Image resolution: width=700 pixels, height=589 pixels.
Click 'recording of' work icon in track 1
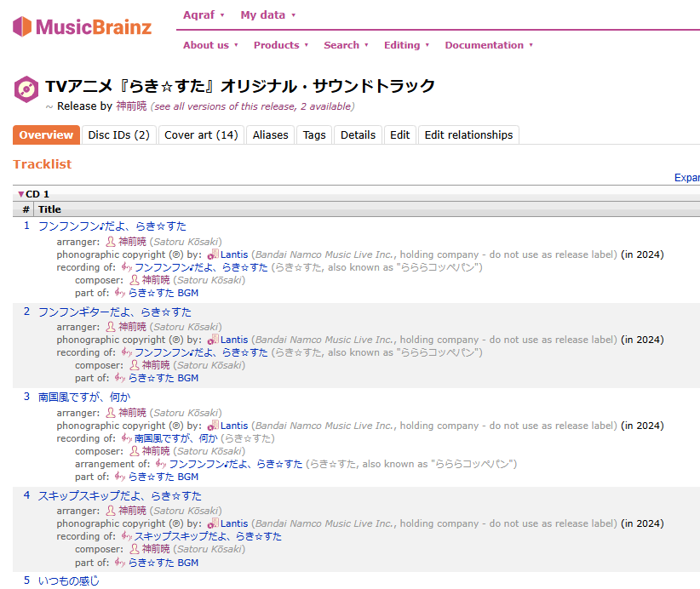pyautogui.click(x=127, y=267)
